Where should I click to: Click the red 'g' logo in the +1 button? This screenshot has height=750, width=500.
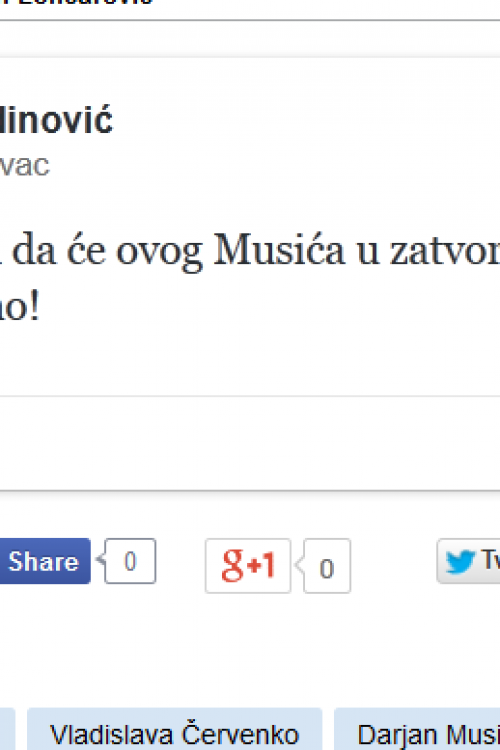(233, 565)
